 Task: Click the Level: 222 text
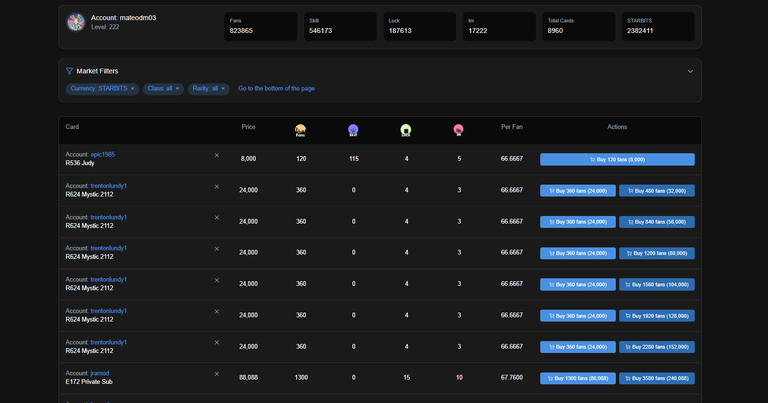[x=105, y=27]
